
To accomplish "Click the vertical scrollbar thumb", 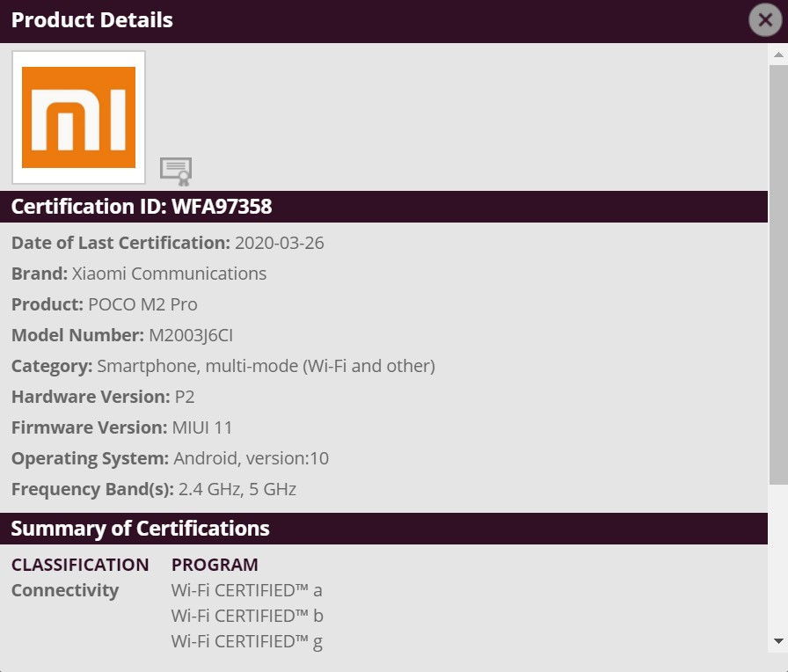I will click(x=778, y=274).
